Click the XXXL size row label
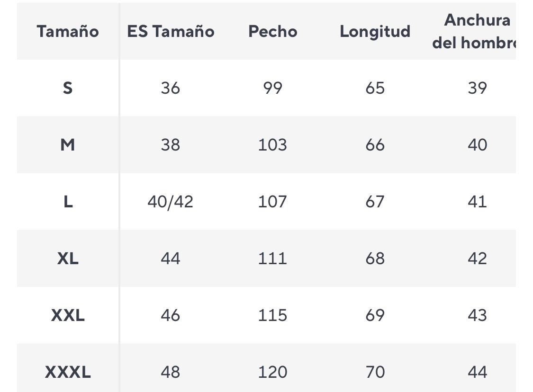The height and width of the screenshot is (392, 533). coord(68,372)
